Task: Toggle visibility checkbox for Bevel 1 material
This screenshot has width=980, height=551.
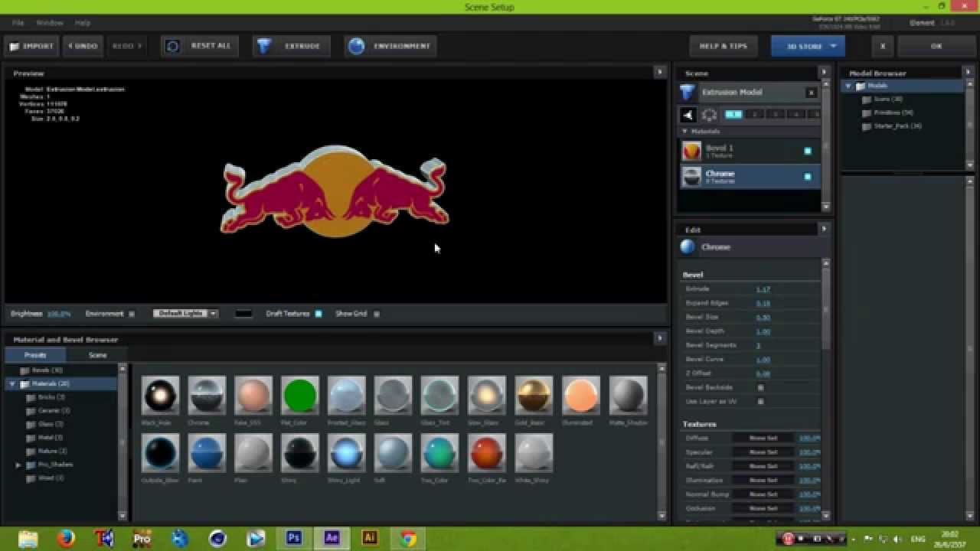Action: click(807, 151)
